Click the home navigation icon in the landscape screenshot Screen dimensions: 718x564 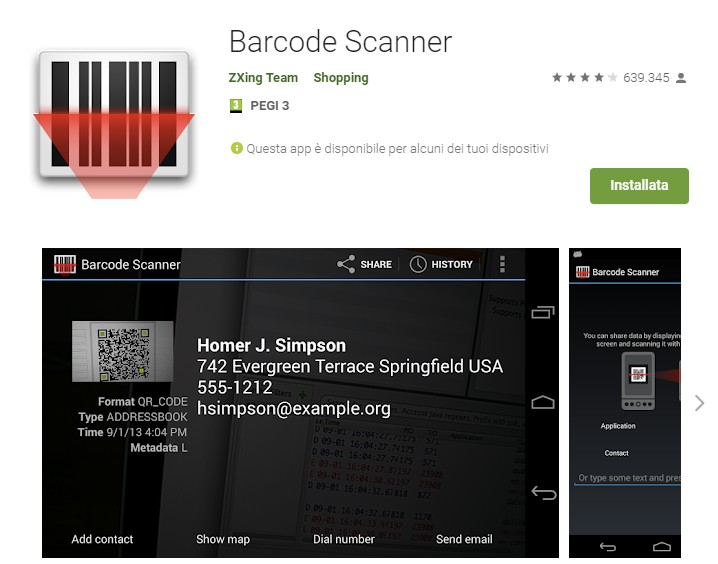click(543, 402)
